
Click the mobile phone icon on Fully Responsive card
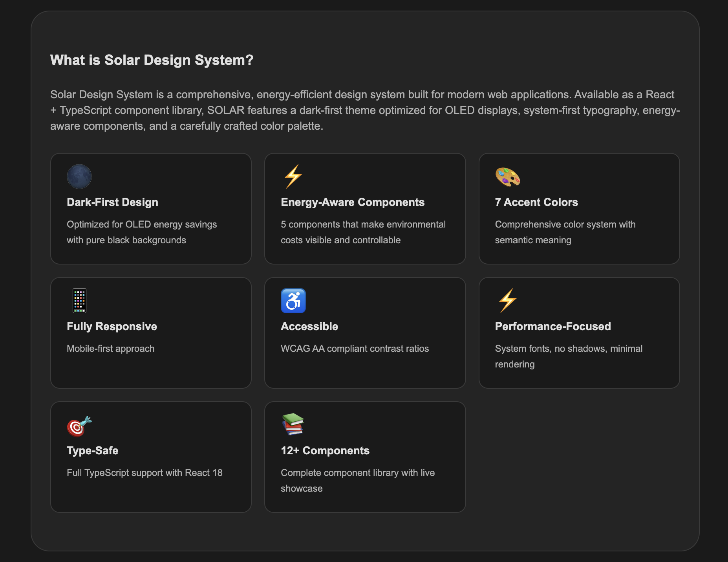[x=79, y=301]
